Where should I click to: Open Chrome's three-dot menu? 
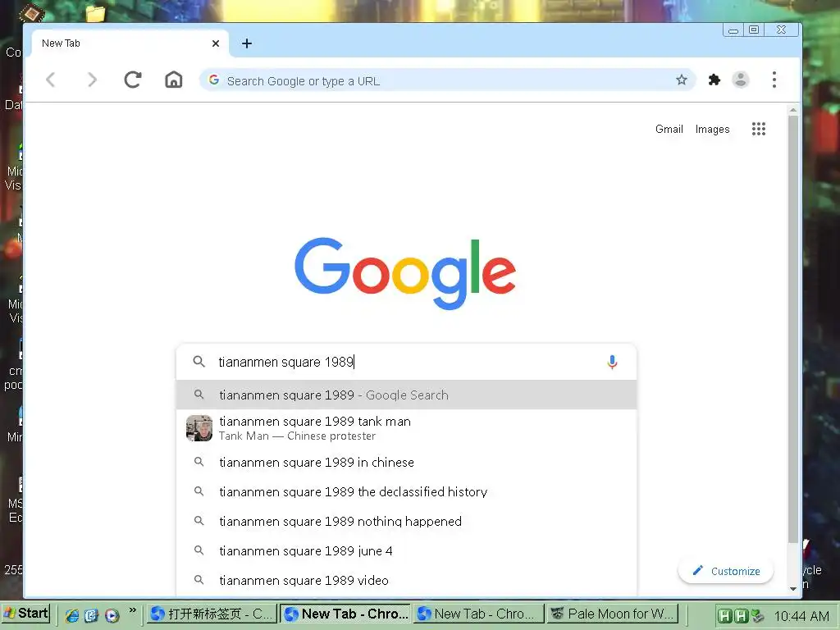click(774, 80)
